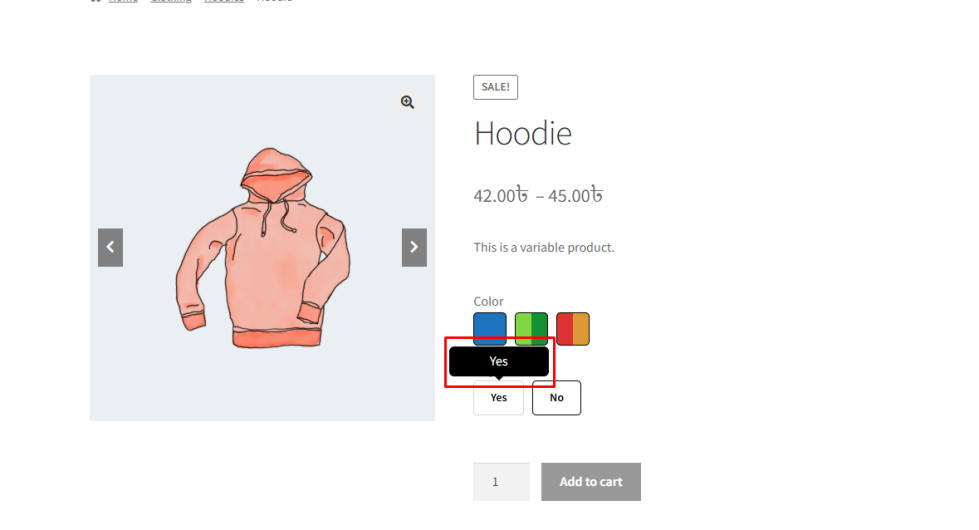
Task: Select the blue color swatch
Action: point(490,328)
